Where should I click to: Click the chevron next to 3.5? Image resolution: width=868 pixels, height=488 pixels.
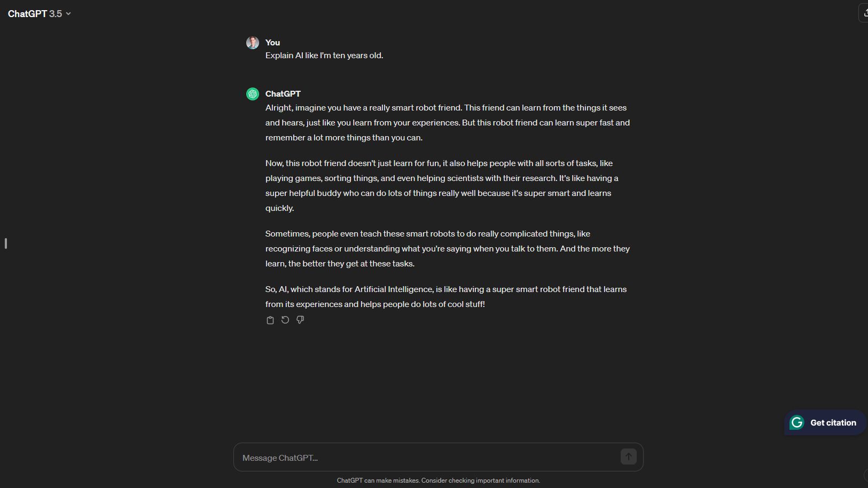[x=68, y=14]
